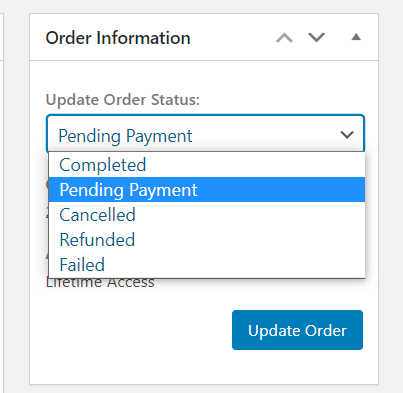
Task: Click the empty area right of Cancelled option
Action: pyautogui.click(x=250, y=215)
